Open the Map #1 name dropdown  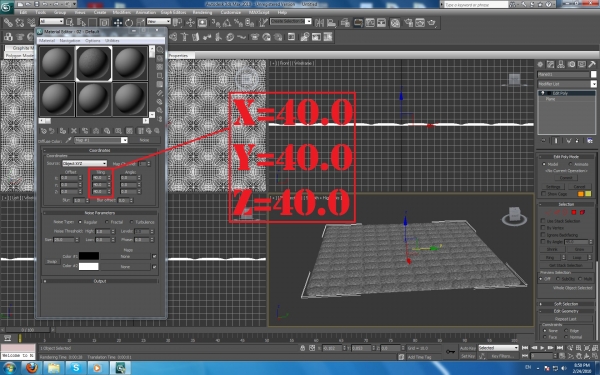click(x=101, y=140)
